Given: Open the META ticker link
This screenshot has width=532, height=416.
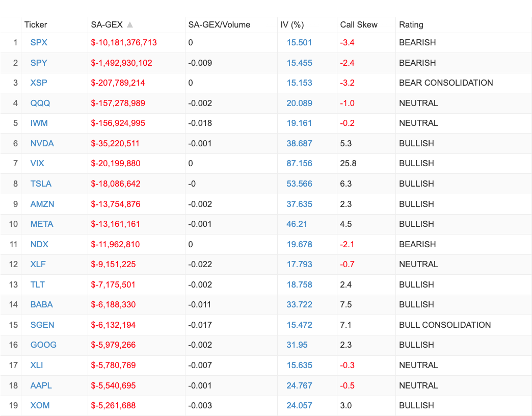Looking at the screenshot, I should (42, 224).
